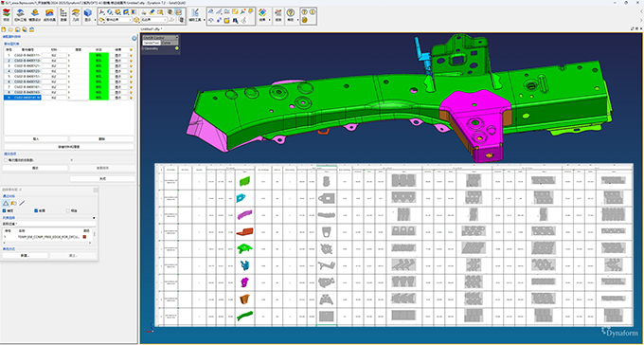Expand the list options black arrow in selection panel

(x=95, y=218)
